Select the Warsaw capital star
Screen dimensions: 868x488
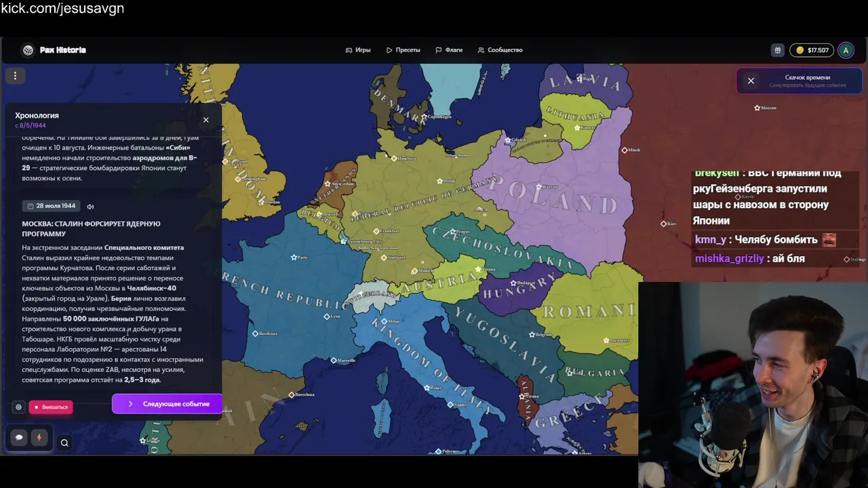(539, 186)
